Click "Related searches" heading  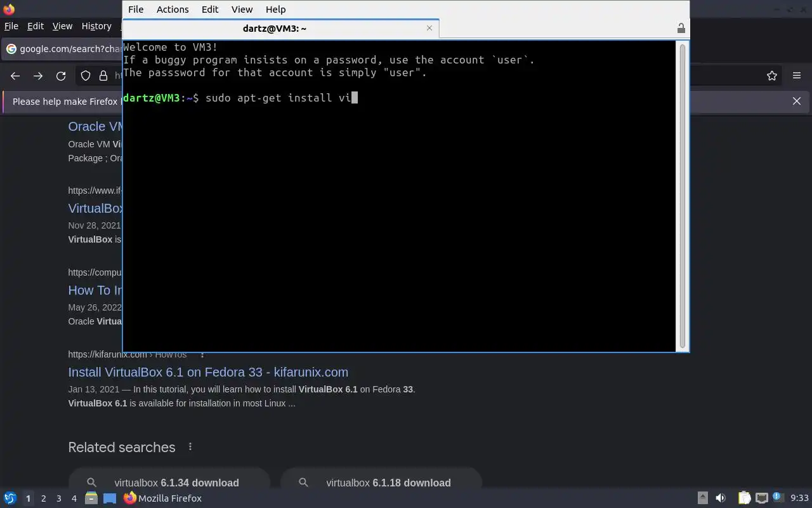[x=122, y=447]
